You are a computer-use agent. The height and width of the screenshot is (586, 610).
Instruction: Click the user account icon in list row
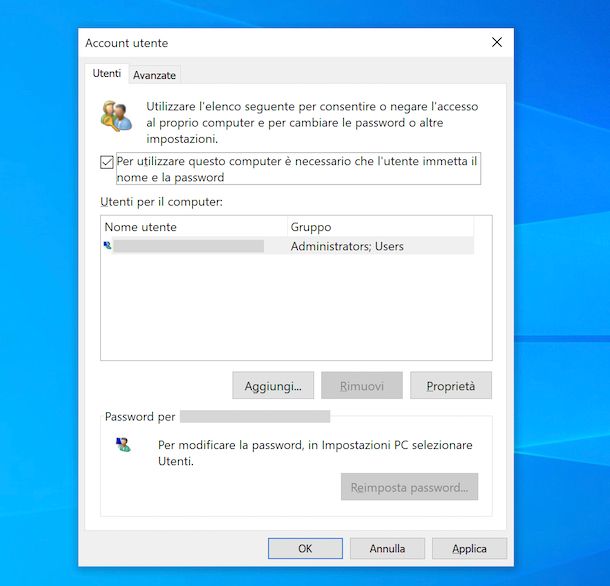108,246
